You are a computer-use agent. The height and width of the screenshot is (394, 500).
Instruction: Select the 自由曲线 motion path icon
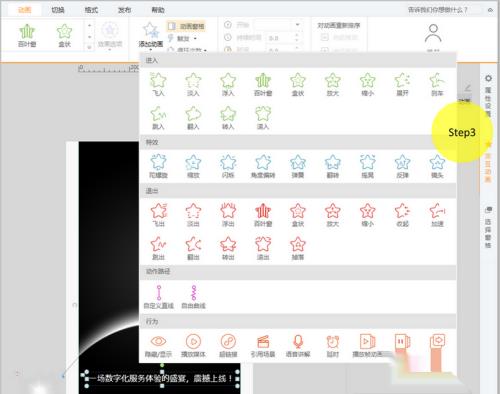coord(193,297)
